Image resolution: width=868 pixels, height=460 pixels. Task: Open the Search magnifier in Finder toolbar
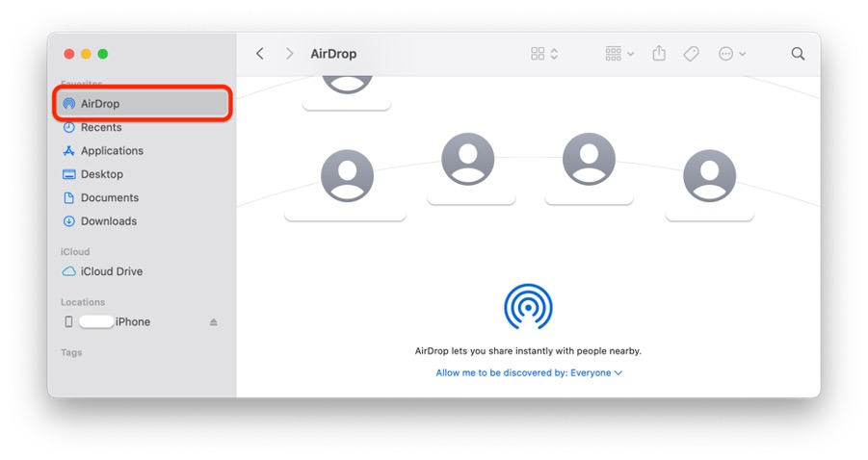[798, 54]
